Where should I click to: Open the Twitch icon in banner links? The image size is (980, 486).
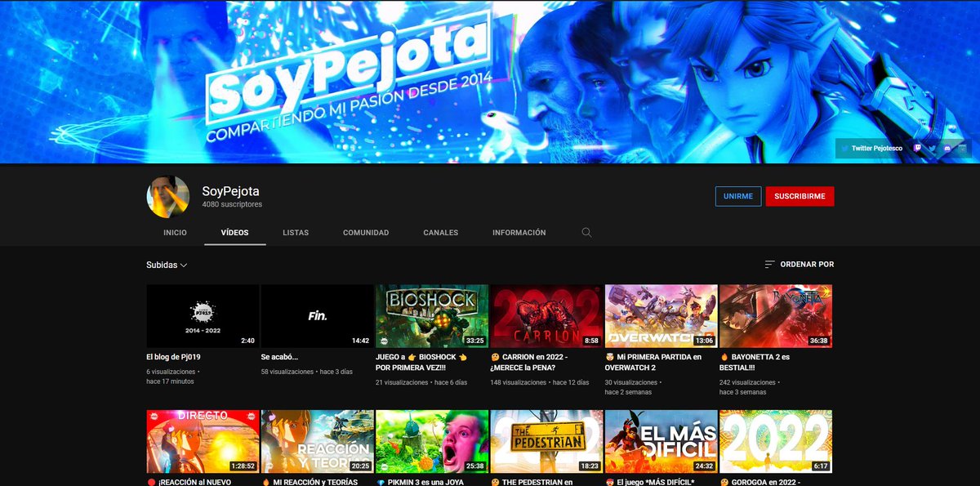point(919,149)
